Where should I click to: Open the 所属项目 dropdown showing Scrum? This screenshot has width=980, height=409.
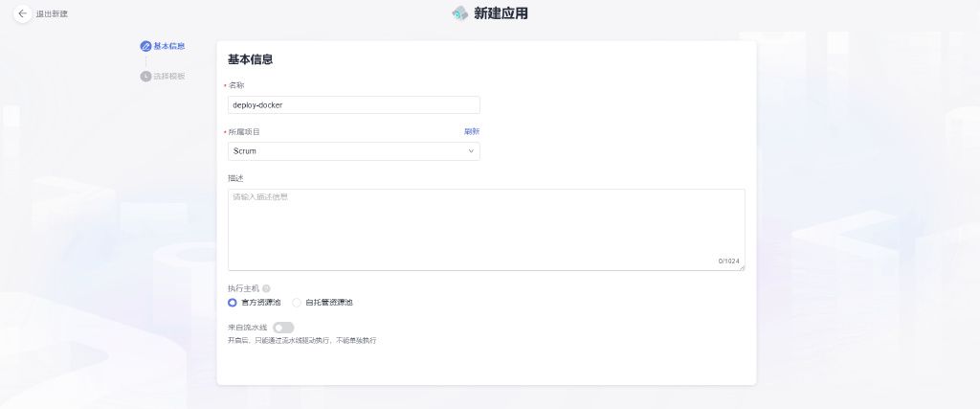coord(354,151)
